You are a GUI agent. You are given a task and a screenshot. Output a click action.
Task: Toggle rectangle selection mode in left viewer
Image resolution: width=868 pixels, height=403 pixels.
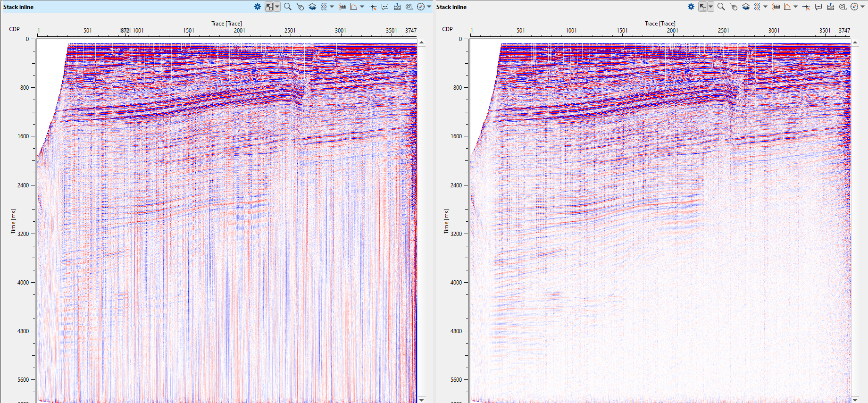click(269, 7)
